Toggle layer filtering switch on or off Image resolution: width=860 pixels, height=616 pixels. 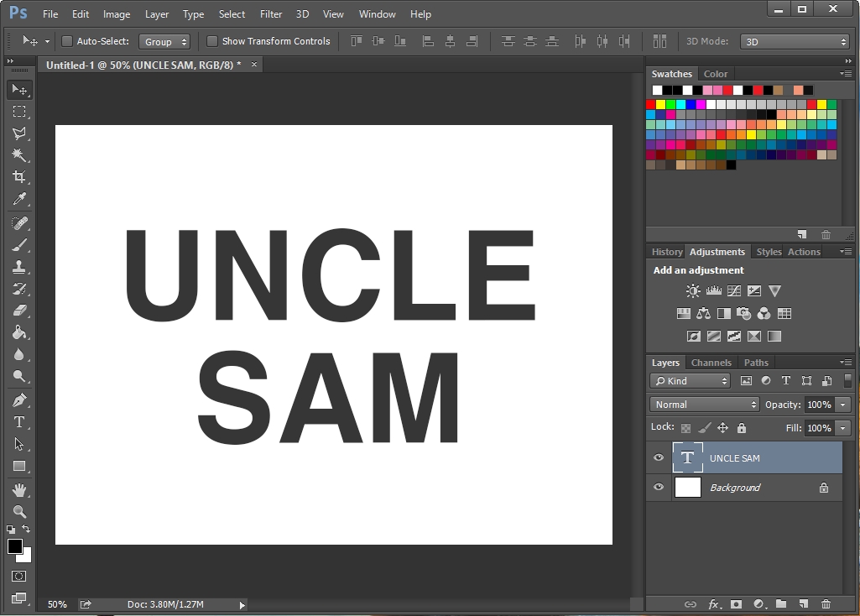[847, 380]
